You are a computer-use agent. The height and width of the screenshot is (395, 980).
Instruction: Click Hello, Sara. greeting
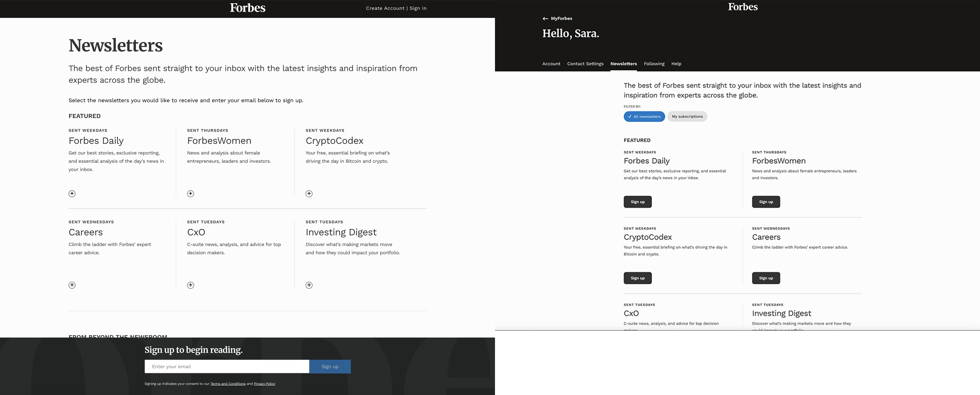coord(571,33)
